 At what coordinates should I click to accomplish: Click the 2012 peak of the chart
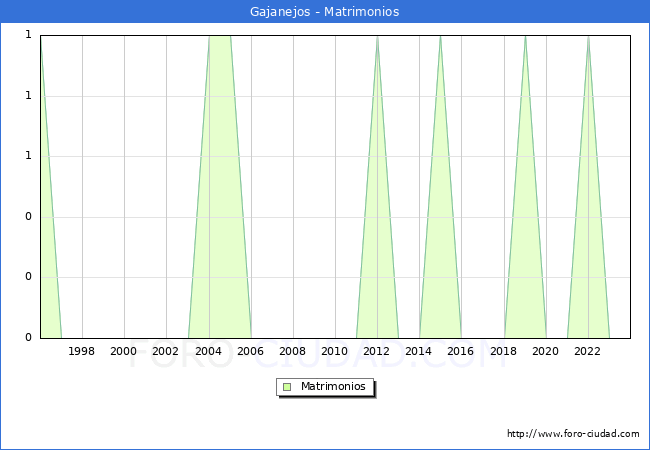[377, 37]
